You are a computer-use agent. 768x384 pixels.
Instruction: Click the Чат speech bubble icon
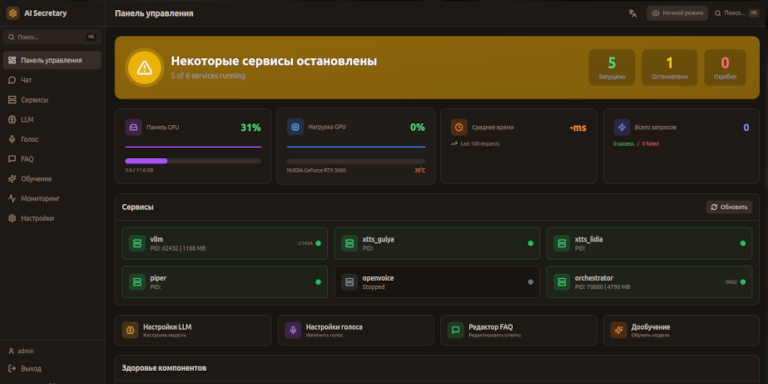pos(12,80)
